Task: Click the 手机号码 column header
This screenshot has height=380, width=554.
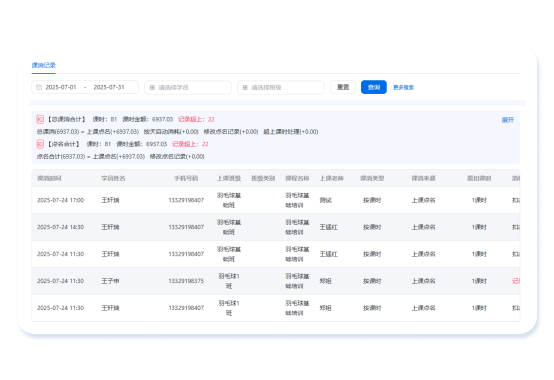Action: point(186,178)
